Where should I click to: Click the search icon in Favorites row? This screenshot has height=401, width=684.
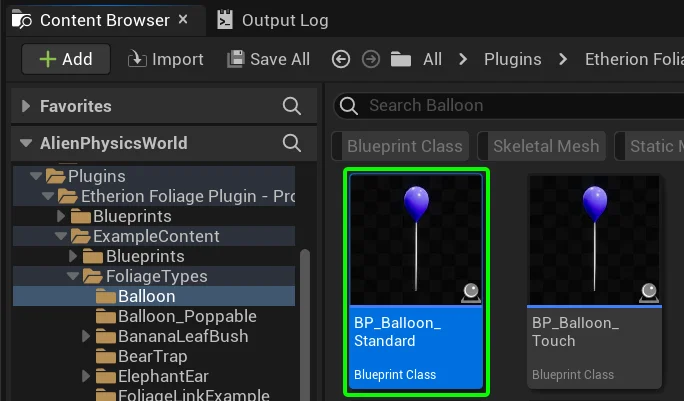coord(291,106)
